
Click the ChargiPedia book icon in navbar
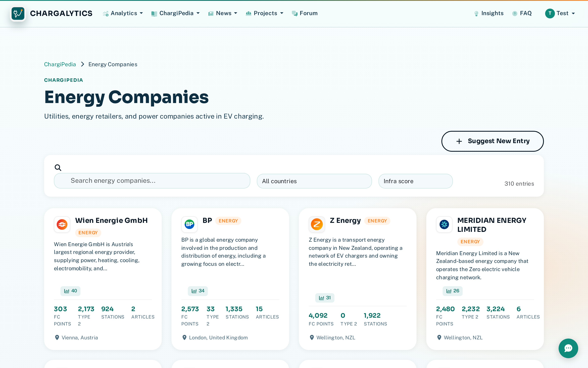(154, 14)
